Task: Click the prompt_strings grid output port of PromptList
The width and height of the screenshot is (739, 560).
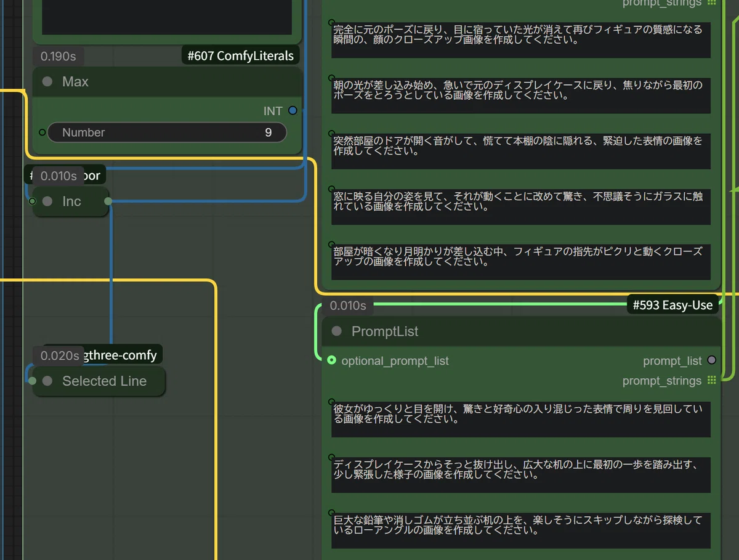Action: coord(712,380)
